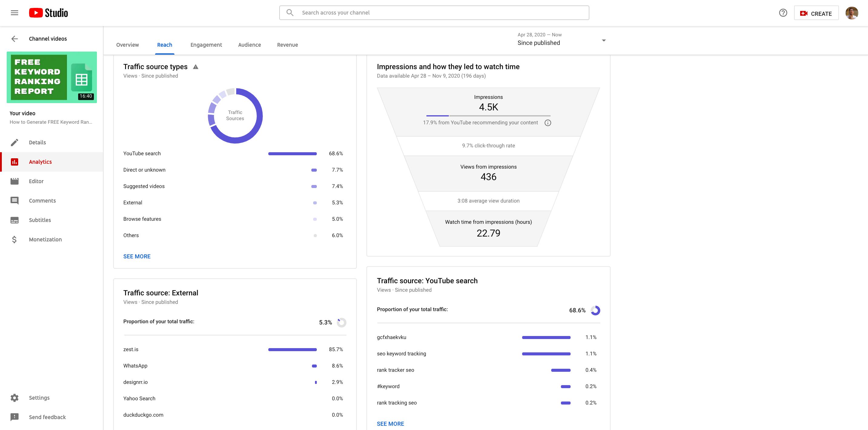Click SEE MORE under Traffic source types
The height and width of the screenshot is (430, 868).
click(137, 256)
